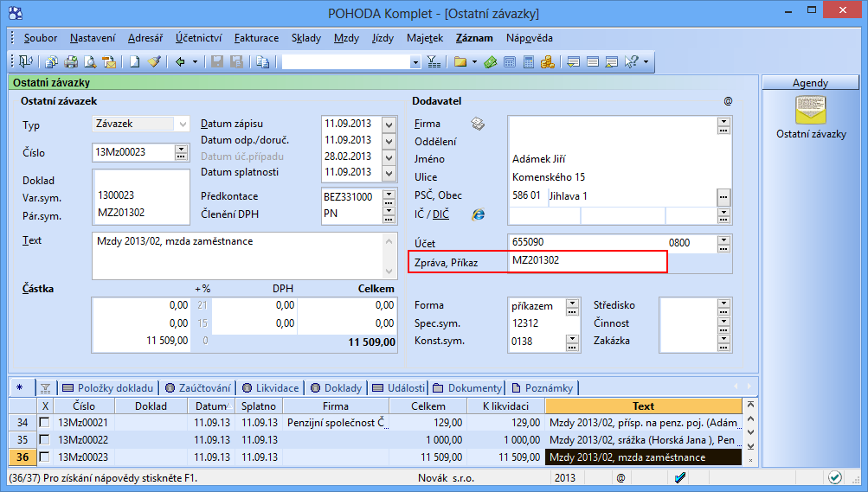868x492 pixels.
Task: Click the down arrow of Text field scrollbar
Action: point(389,272)
